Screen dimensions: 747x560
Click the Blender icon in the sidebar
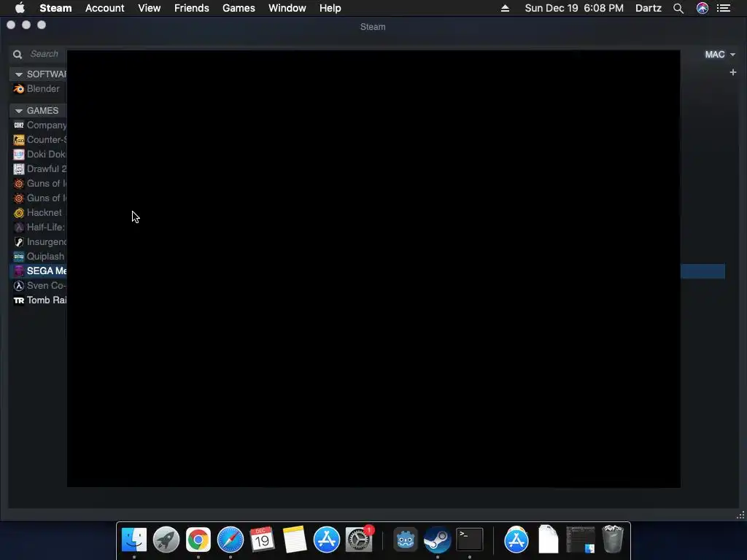(18, 89)
